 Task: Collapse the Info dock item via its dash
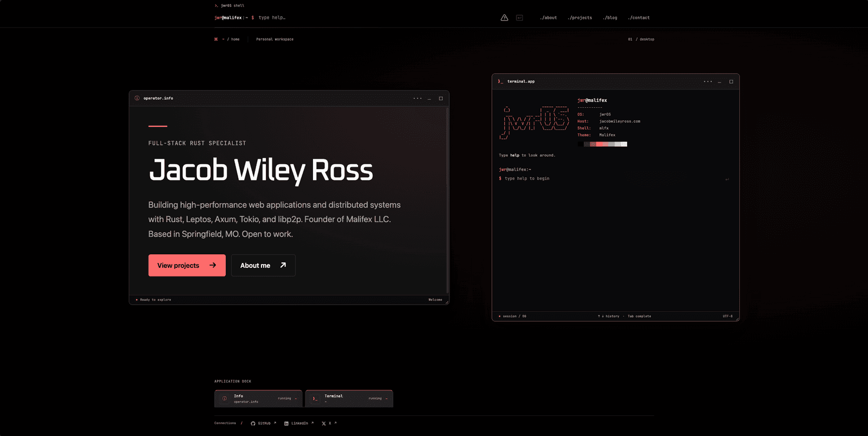click(296, 399)
